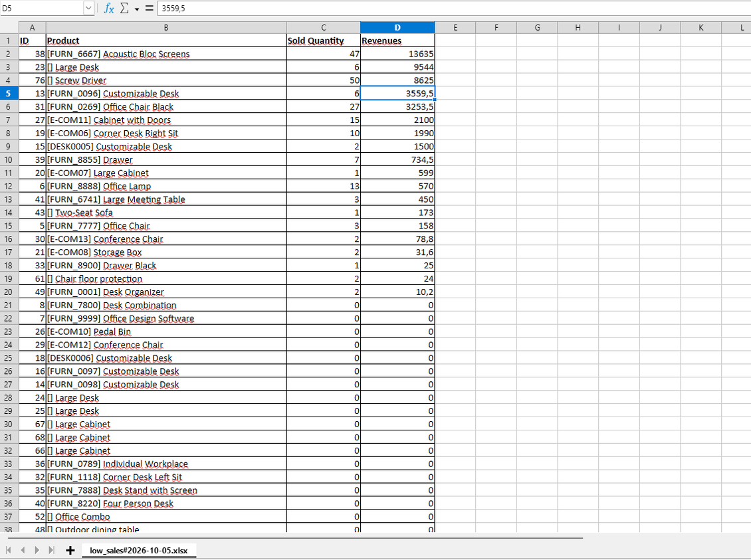Go to next sheet navigation arrow

click(37, 550)
